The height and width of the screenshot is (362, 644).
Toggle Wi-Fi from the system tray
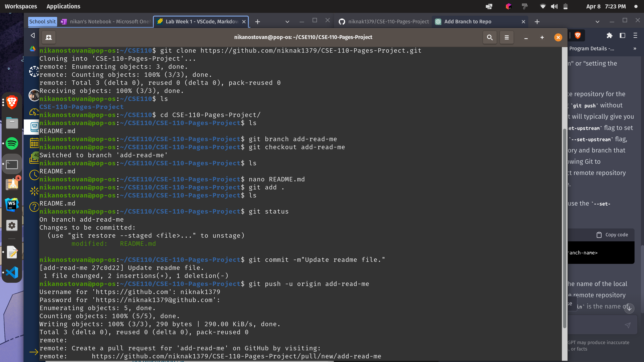click(543, 6)
